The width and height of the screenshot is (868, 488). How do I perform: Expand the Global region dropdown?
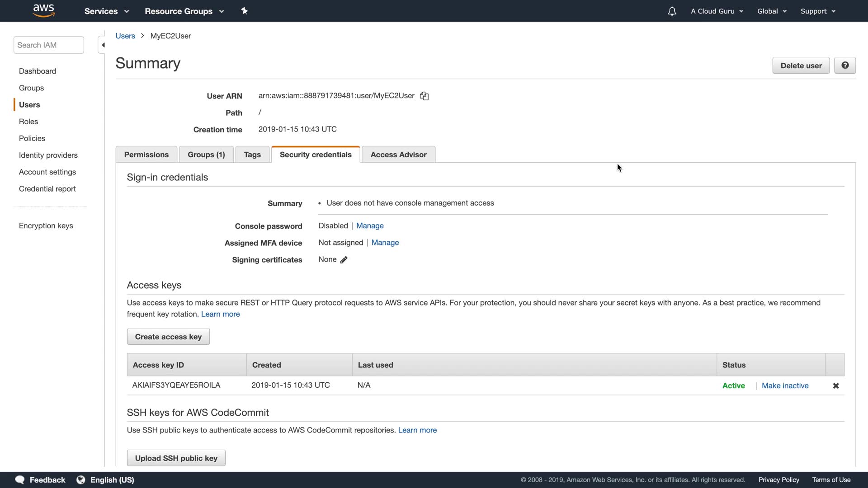coord(772,11)
